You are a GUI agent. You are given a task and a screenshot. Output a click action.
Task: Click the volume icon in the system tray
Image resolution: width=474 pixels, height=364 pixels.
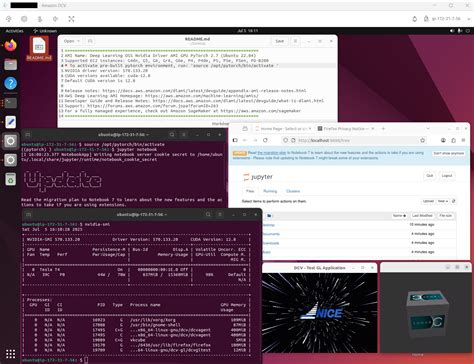pyautogui.click(x=452, y=31)
